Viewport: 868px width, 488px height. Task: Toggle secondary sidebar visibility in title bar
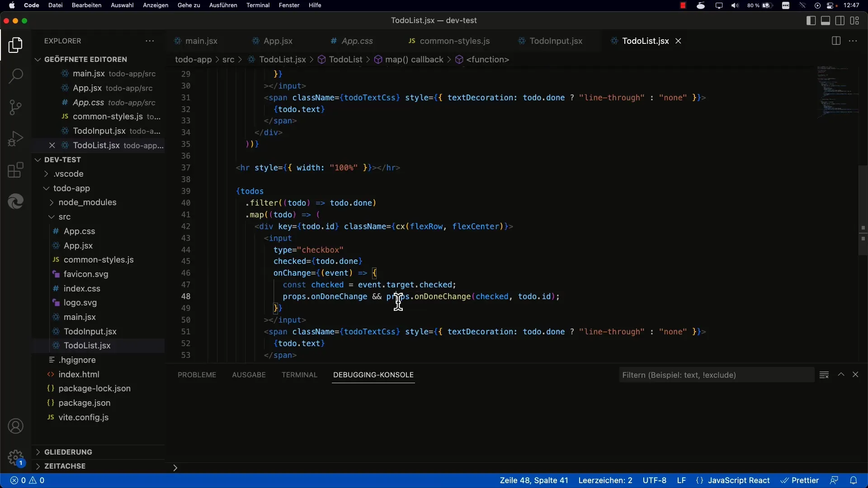(x=840, y=20)
